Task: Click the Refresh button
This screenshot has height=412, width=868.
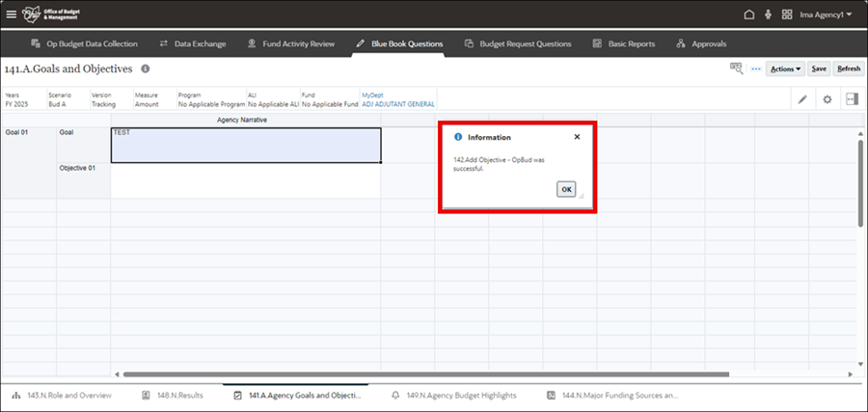Action: [848, 69]
